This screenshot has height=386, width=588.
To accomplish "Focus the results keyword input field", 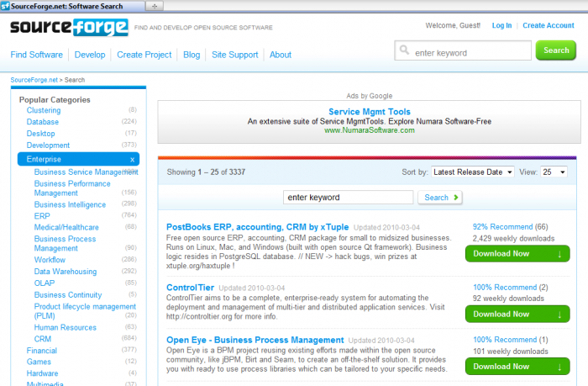I will point(348,197).
